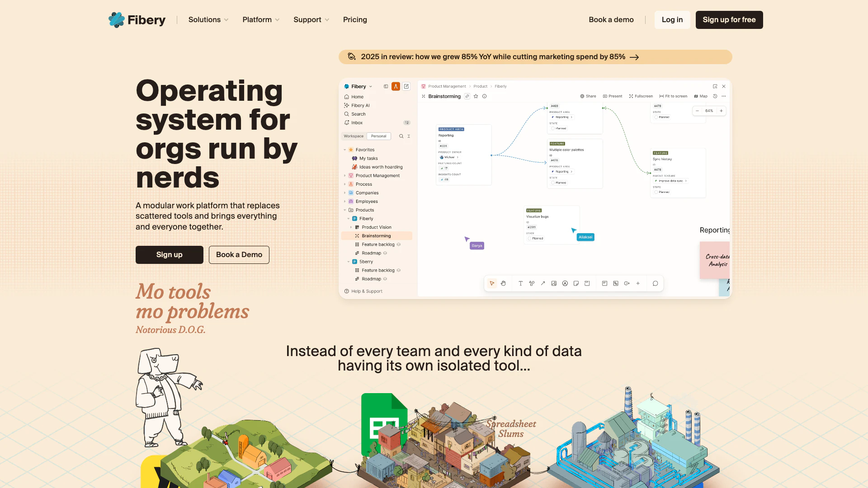Toggle the sidebar panel layout icon
This screenshot has width=868, height=488.
[x=386, y=86]
